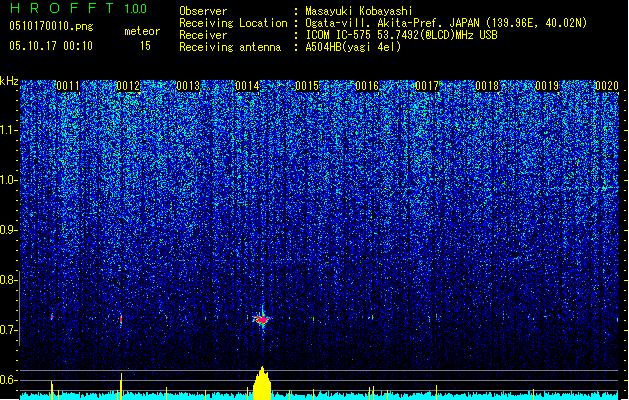Image resolution: width=629 pixels, height=400 pixels.
Task: Click the small echo blip before 0011
Action: coord(52,317)
